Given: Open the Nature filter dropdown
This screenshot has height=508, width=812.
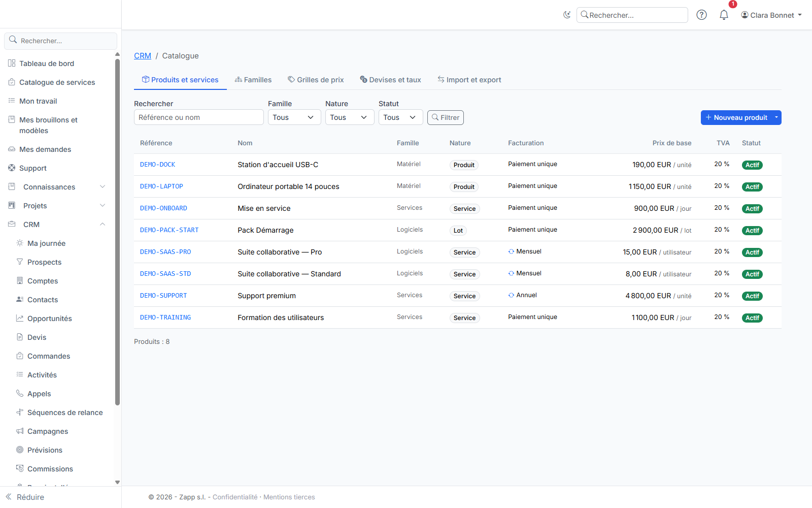Looking at the screenshot, I should coord(350,117).
